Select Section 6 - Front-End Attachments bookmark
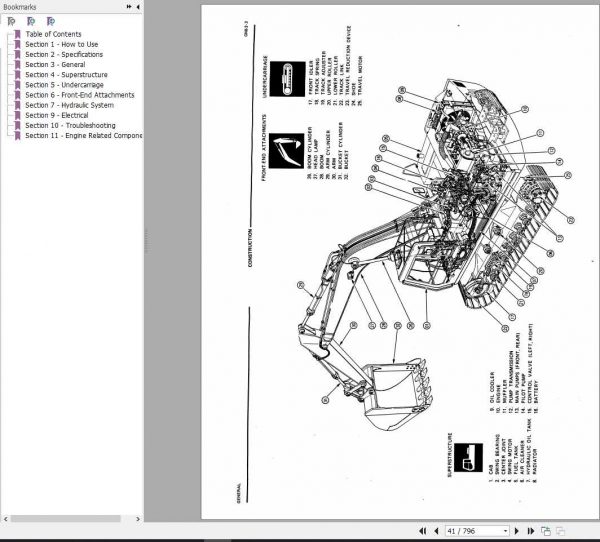 tap(80, 95)
